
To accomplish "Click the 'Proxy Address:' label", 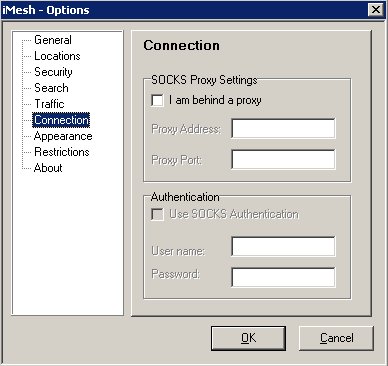I will pyautogui.click(x=186, y=129).
